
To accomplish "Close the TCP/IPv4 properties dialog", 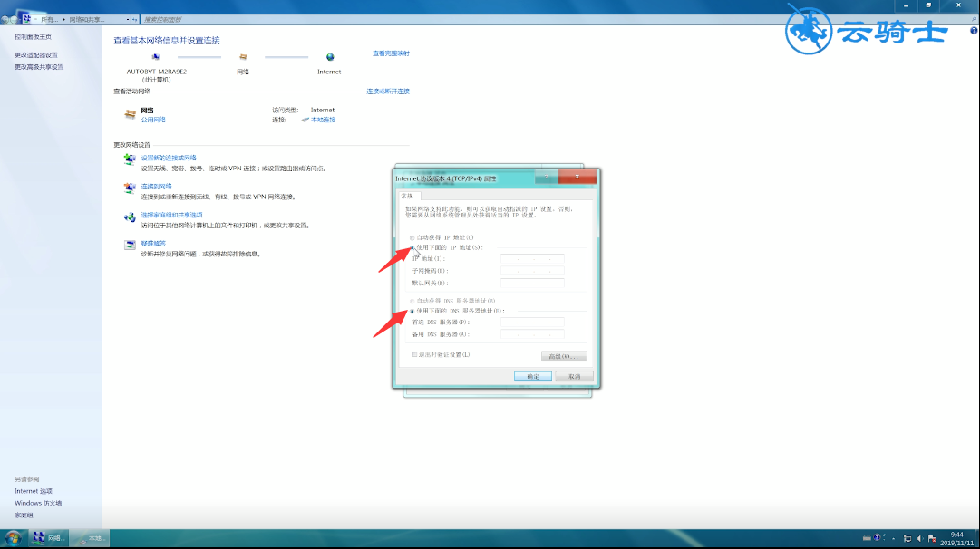I will click(577, 177).
